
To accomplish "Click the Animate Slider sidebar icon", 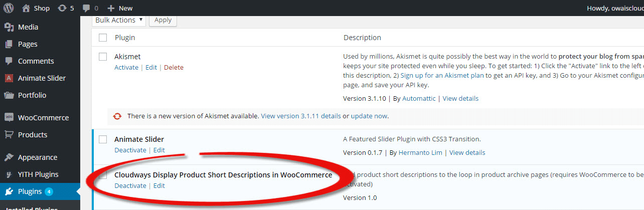I will pyautogui.click(x=9, y=78).
